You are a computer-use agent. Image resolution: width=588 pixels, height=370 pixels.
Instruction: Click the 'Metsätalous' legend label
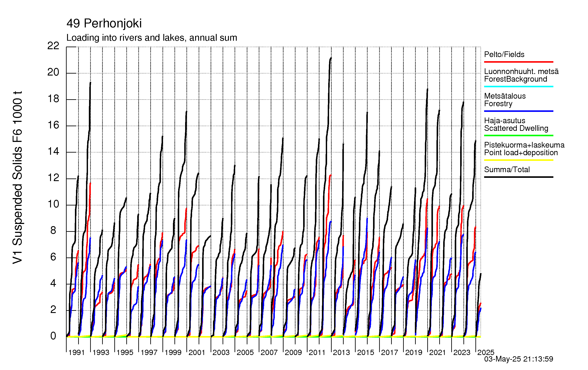(x=505, y=96)
